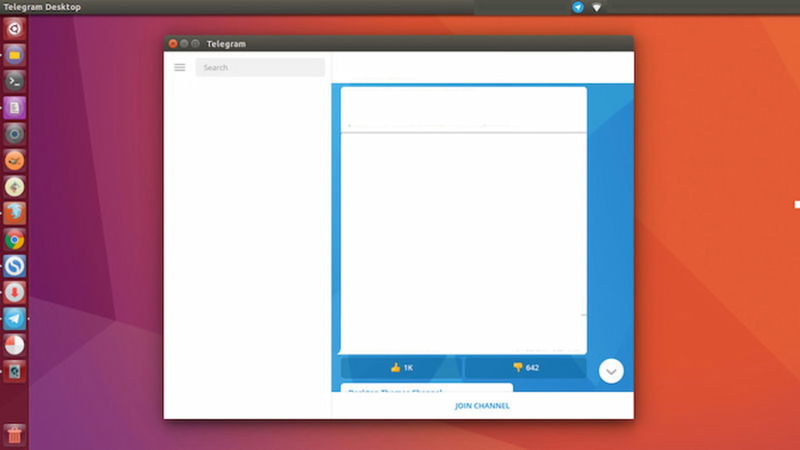The height and width of the screenshot is (450, 800).
Task: Click the Telegram window title bar
Action: tap(400, 44)
